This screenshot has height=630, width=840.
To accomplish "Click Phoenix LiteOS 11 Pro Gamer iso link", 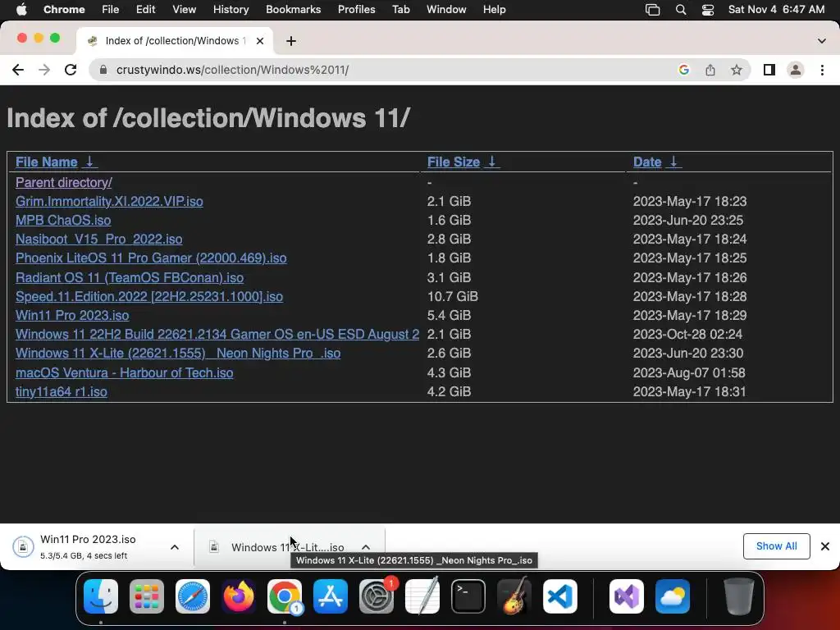I will tap(151, 258).
